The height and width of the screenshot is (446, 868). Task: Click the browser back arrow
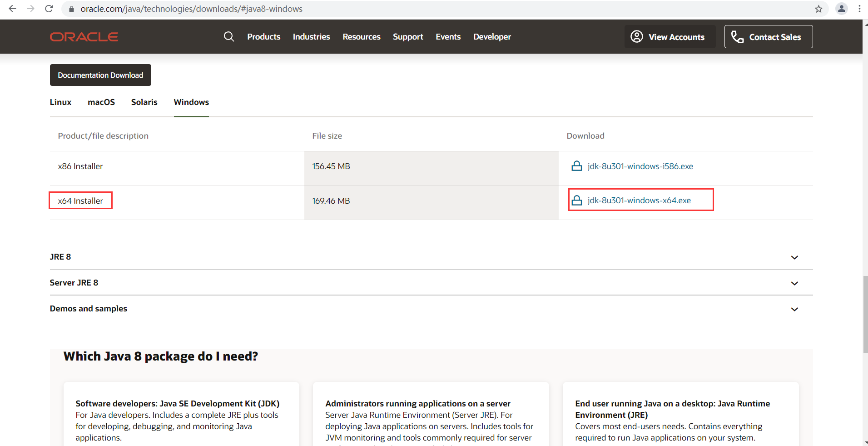pos(12,9)
